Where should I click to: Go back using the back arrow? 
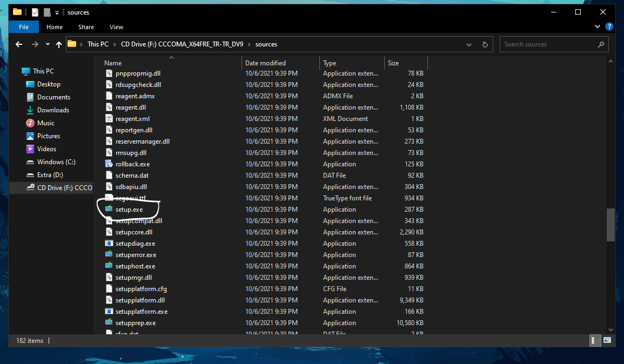click(x=19, y=44)
